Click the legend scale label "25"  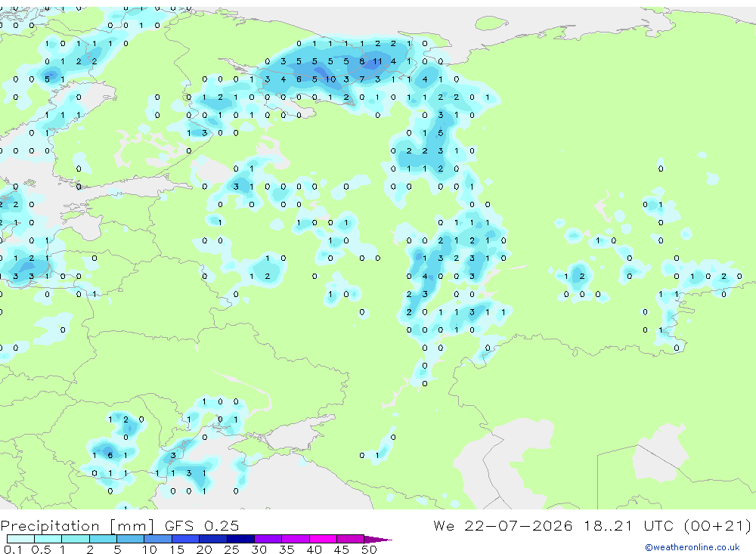pyautogui.click(x=231, y=549)
